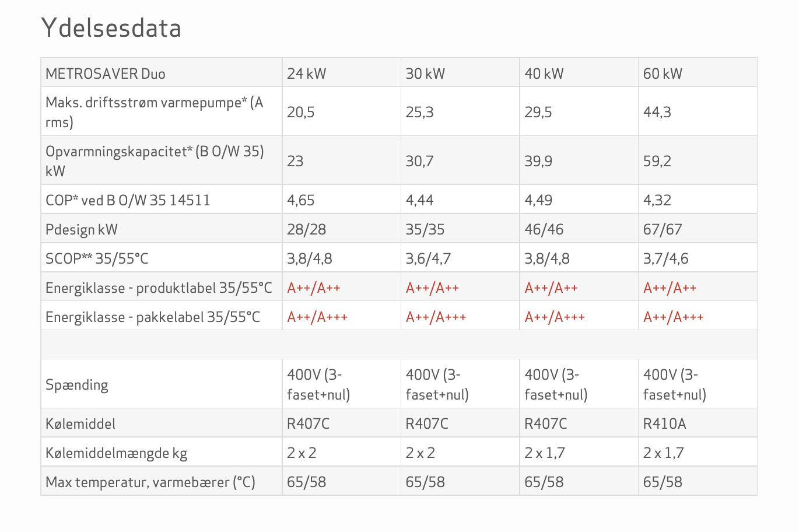The image size is (799, 532).
Task: Click the Opvarmningskapacitet row label
Action: pyautogui.click(x=155, y=161)
